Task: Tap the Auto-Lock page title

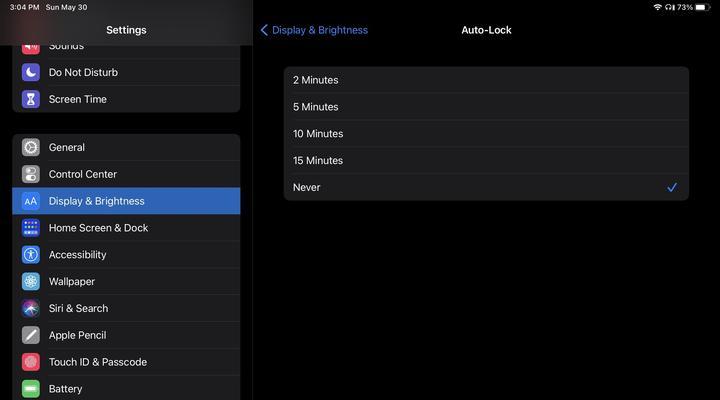Action: [x=486, y=30]
